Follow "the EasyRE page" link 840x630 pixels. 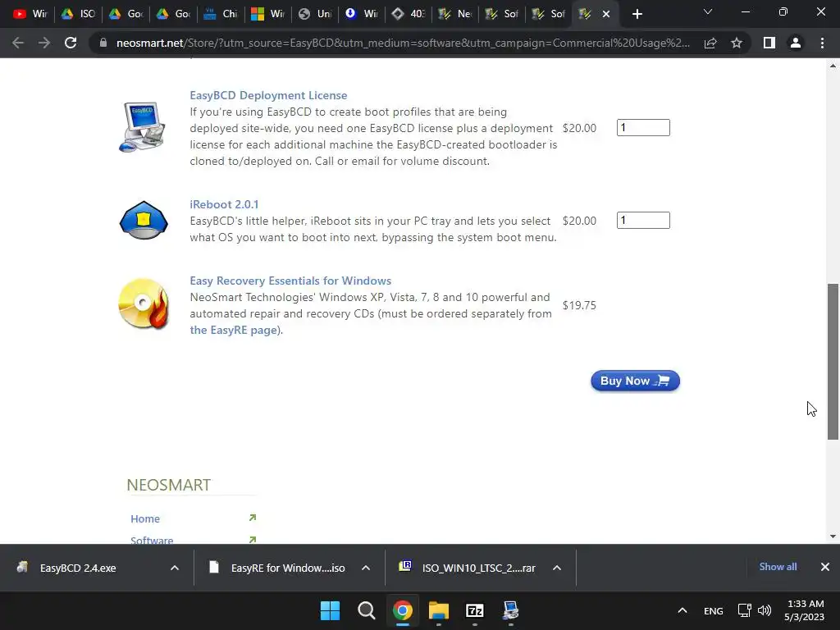(x=234, y=330)
